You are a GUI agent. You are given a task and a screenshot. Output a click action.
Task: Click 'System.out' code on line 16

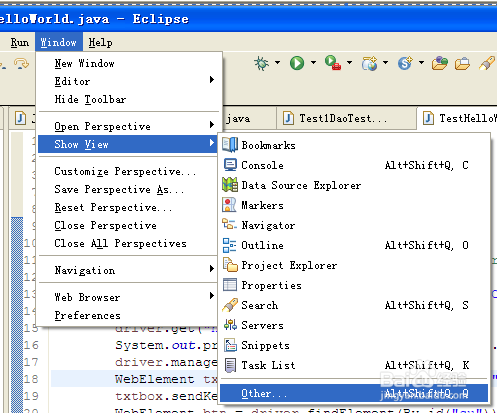pyautogui.click(x=155, y=345)
